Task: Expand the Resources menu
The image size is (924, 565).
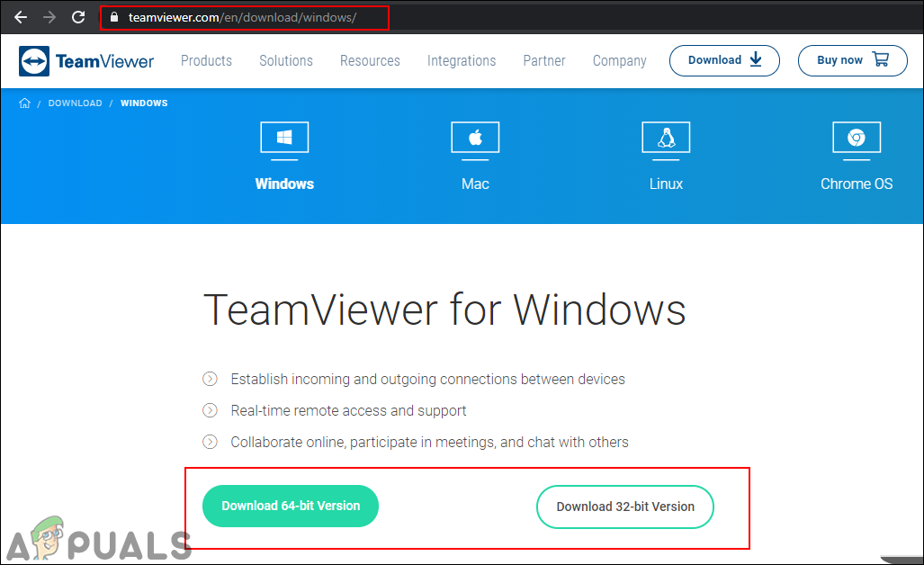Action: pyautogui.click(x=370, y=60)
